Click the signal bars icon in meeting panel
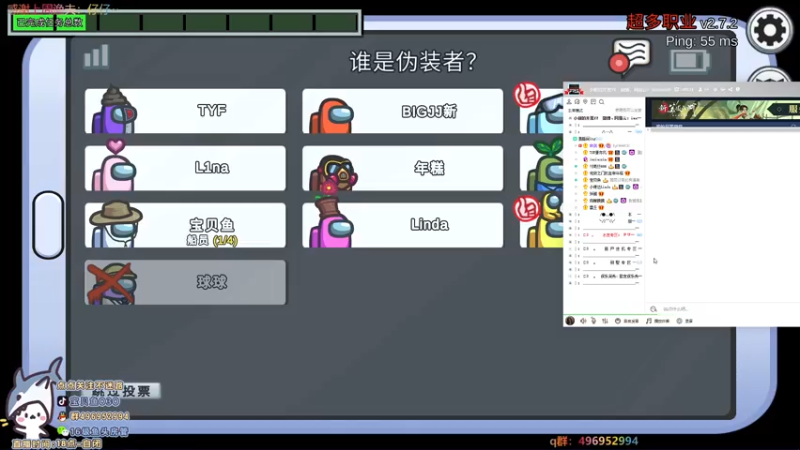The width and height of the screenshot is (800, 450). click(96, 56)
